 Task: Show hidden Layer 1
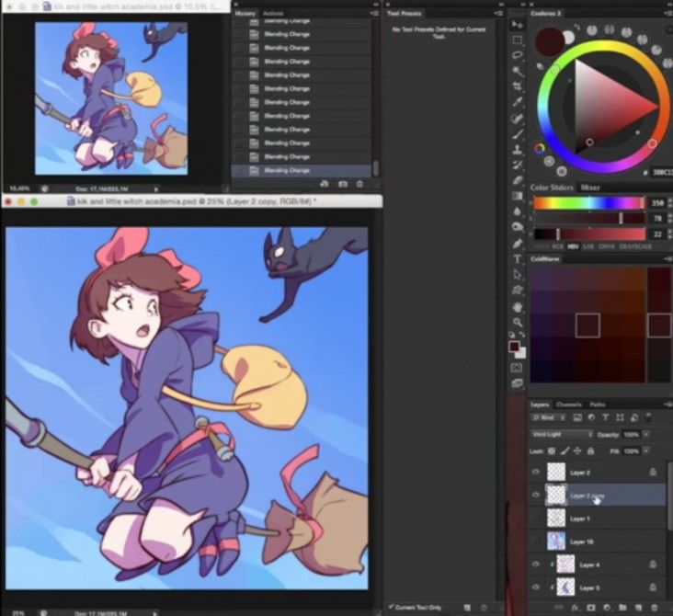pyautogui.click(x=536, y=519)
